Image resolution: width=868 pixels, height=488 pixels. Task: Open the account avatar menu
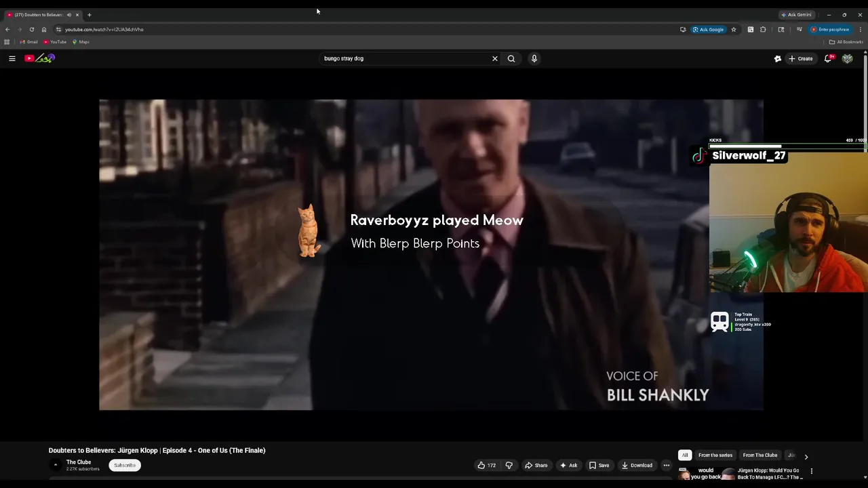coord(848,58)
